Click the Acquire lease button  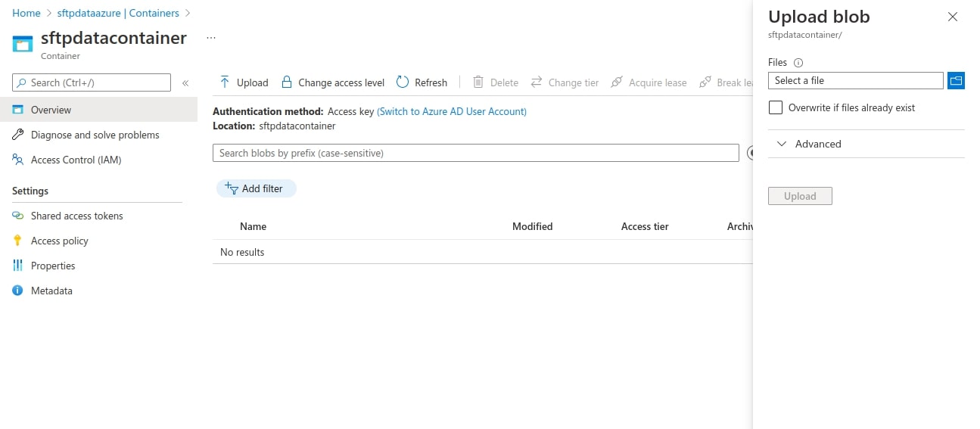coord(649,82)
